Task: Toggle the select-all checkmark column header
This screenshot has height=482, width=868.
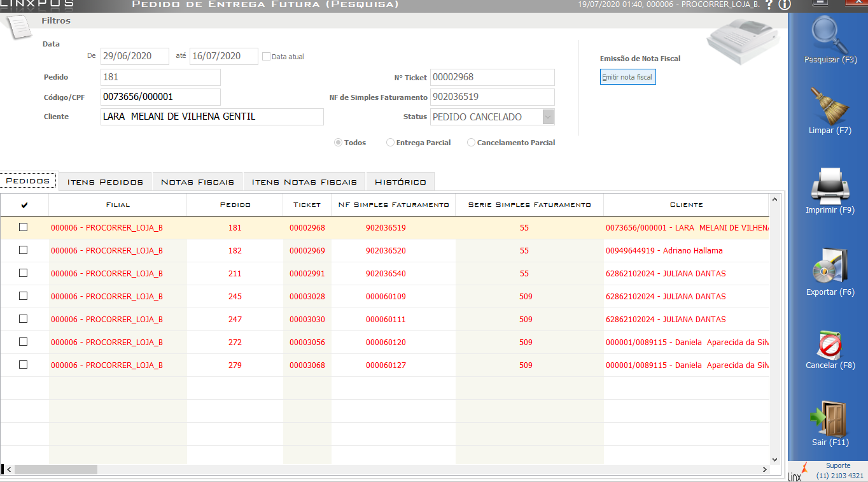Action: point(24,205)
